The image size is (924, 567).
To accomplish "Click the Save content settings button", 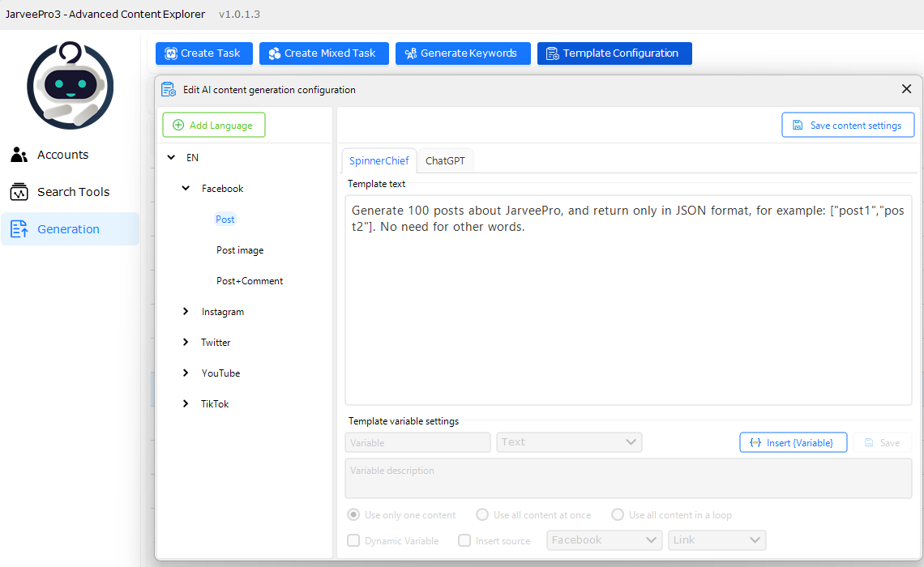I will [848, 125].
